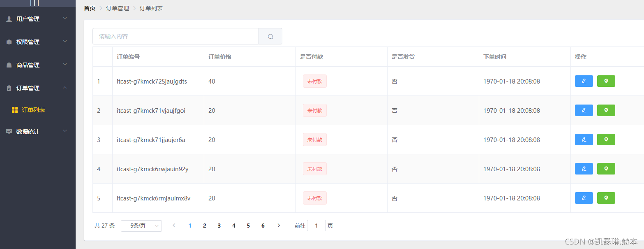Expand the 用户管理 menu chevron
This screenshot has width=644, height=249.
[65, 19]
